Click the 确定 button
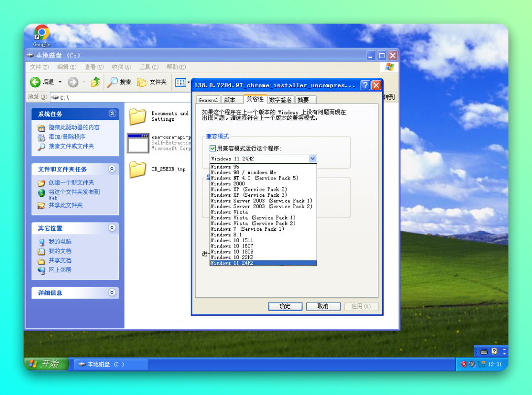 click(285, 306)
